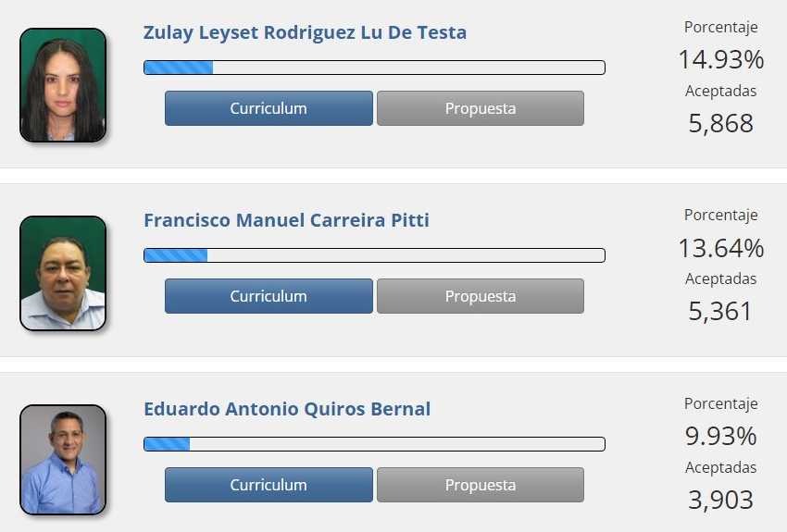Open Propuesta for Eduardo Antonio Quiros Bernal
787x532 pixels.
481,485
